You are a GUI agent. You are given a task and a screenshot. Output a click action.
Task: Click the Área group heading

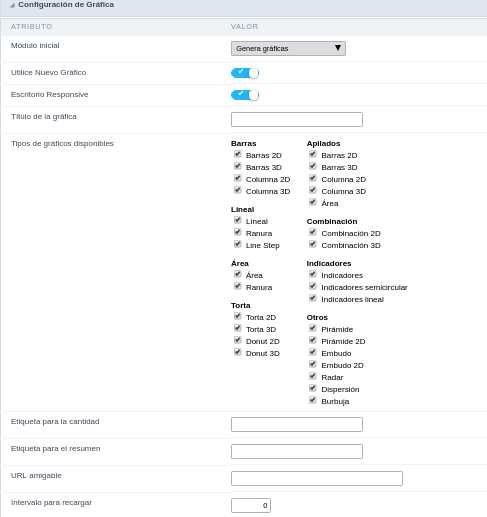tap(240, 263)
